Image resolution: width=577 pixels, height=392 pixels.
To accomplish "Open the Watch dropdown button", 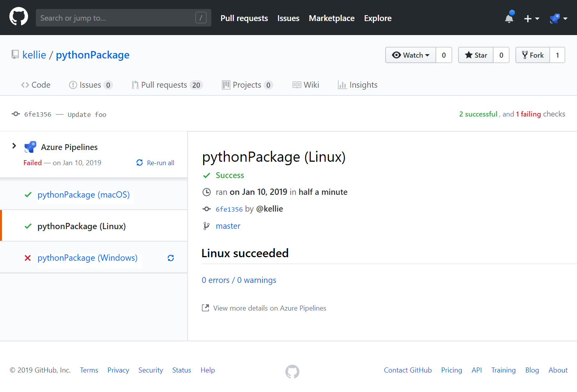I will pyautogui.click(x=411, y=55).
